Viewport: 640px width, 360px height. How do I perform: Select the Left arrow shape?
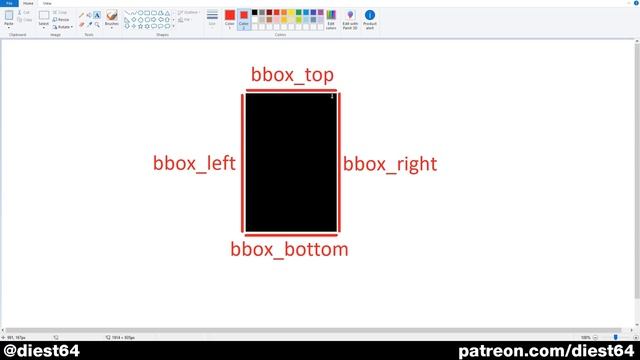tap(161, 20)
